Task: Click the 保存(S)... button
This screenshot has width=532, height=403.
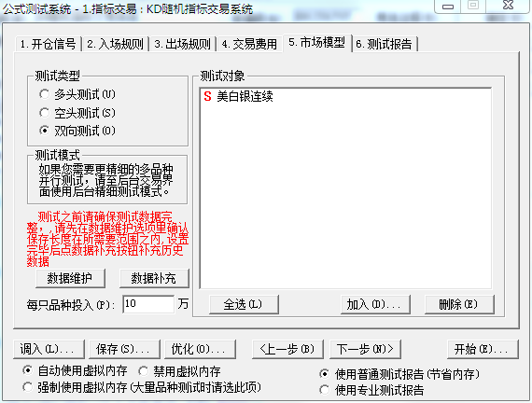Action: (124, 349)
